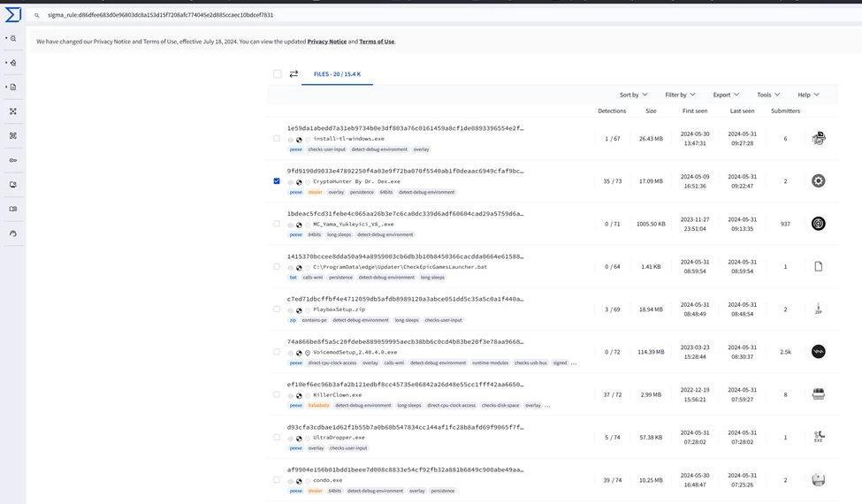Open the Help dropdown

point(808,95)
